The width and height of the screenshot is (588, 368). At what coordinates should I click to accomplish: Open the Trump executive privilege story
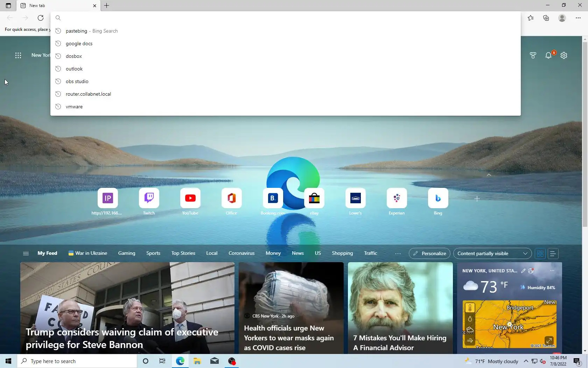point(127,308)
